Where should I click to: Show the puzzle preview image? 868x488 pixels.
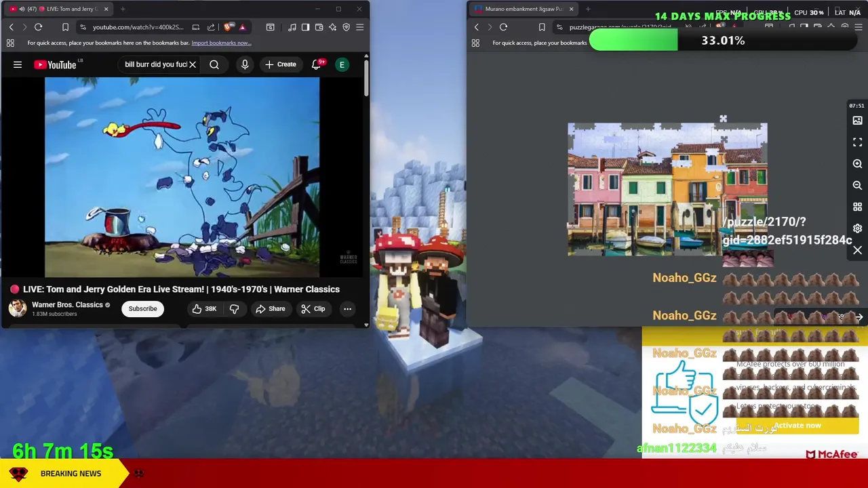(857, 121)
